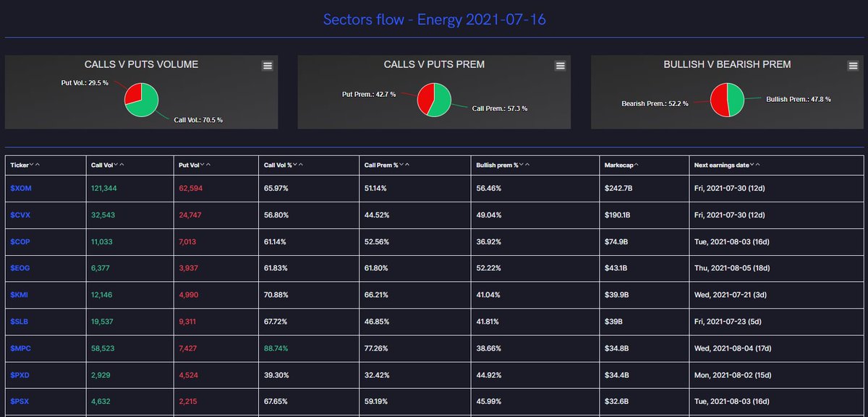
Task: Select KMI earnings date Wed, 2021-07-21 (3d)
Action: point(729,295)
